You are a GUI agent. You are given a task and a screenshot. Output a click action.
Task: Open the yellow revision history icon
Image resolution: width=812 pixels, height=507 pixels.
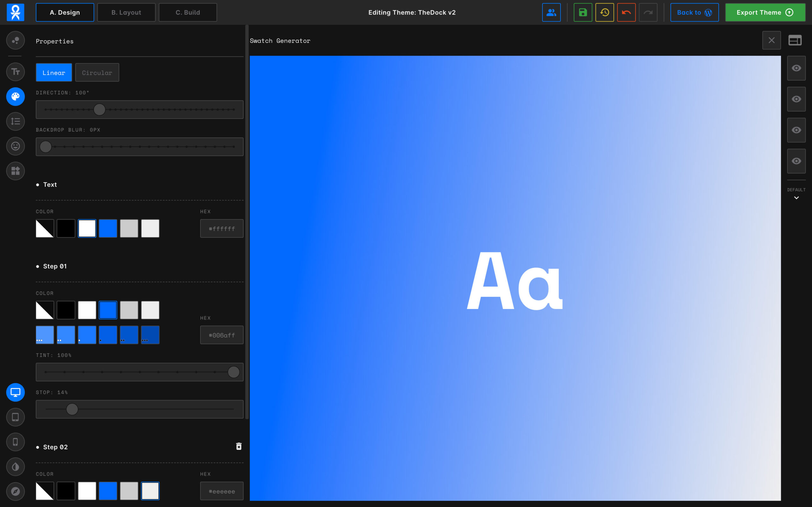coord(604,12)
